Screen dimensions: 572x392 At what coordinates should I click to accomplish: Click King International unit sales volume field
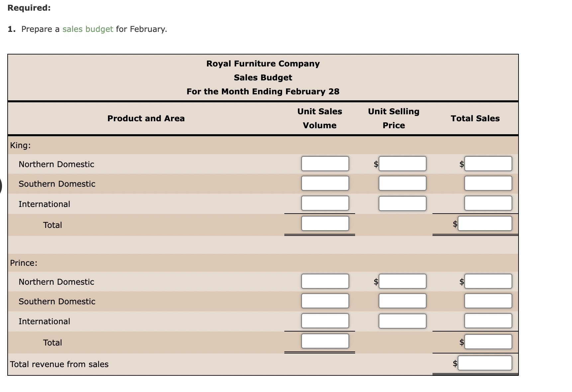click(325, 203)
